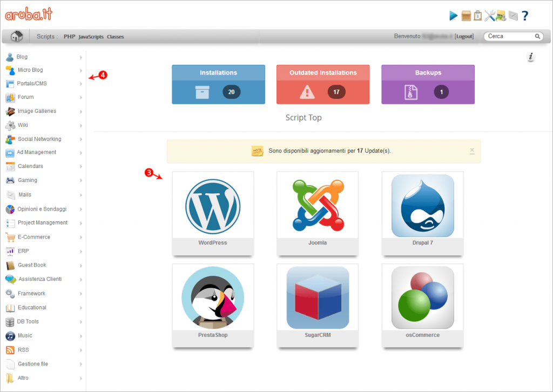The width and height of the screenshot is (553, 392).
Task: Expand the Mails category arrow
Action: click(x=81, y=195)
